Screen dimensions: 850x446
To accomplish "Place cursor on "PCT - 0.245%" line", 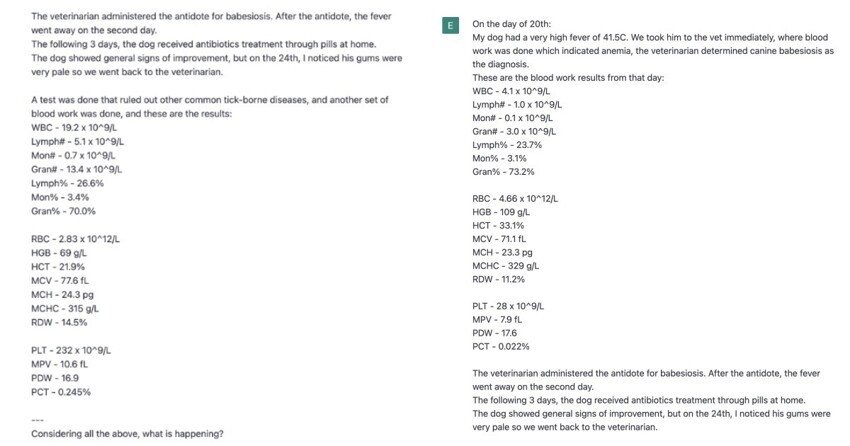I will pos(62,392).
